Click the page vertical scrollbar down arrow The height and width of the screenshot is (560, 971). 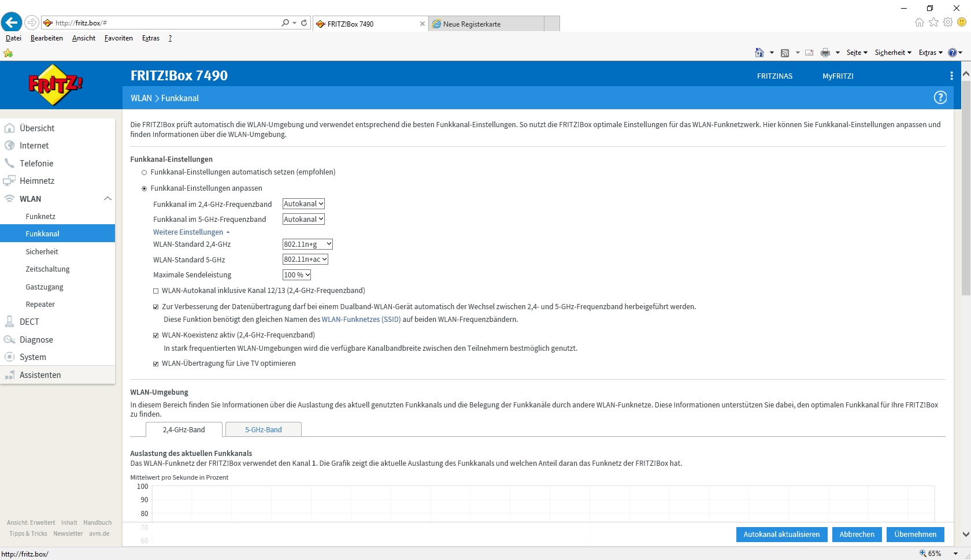966,535
